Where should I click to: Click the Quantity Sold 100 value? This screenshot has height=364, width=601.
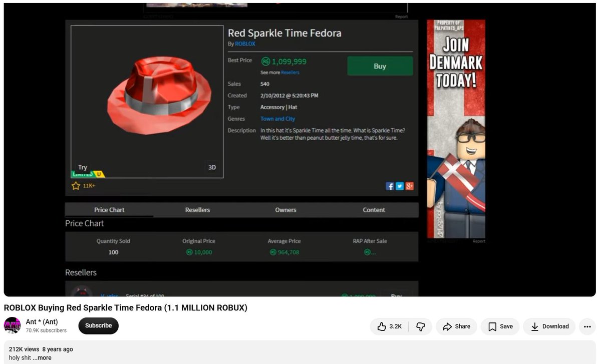pos(114,252)
